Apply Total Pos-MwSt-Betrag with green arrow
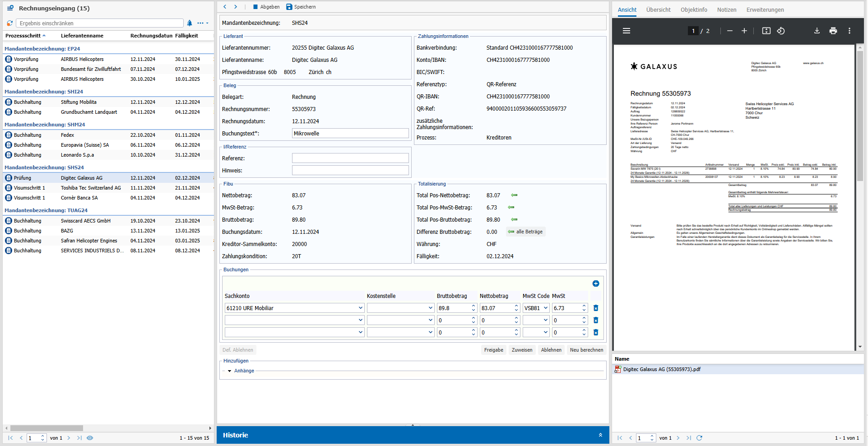The width and height of the screenshot is (868, 446). [511, 208]
